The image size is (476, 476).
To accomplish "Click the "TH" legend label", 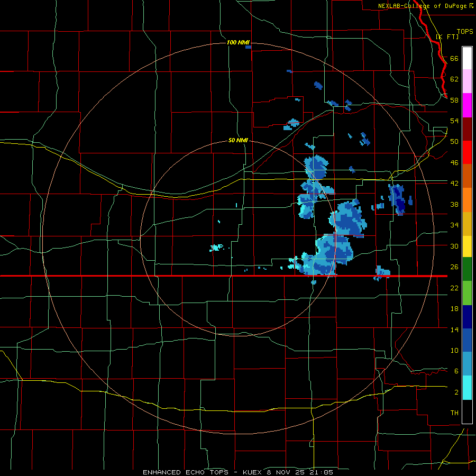I will [x=454, y=413].
